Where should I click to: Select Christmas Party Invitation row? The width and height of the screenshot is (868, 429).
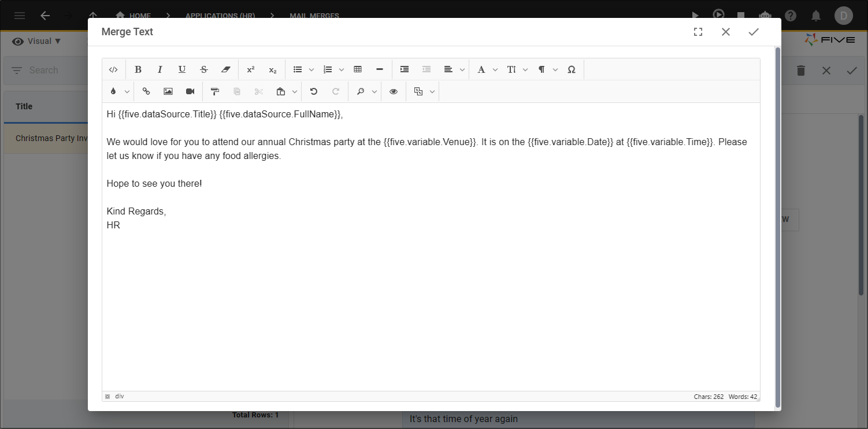(x=46, y=139)
